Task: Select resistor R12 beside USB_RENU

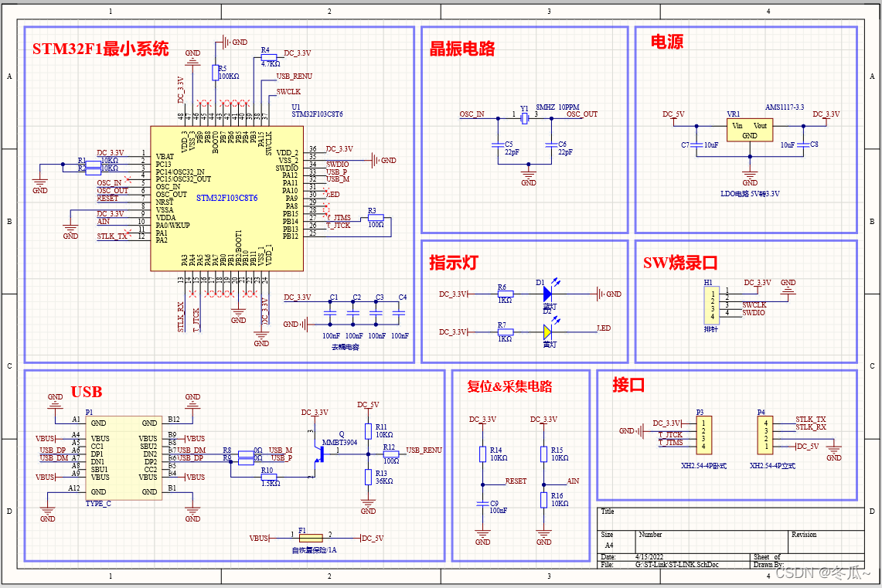Action: tap(391, 454)
